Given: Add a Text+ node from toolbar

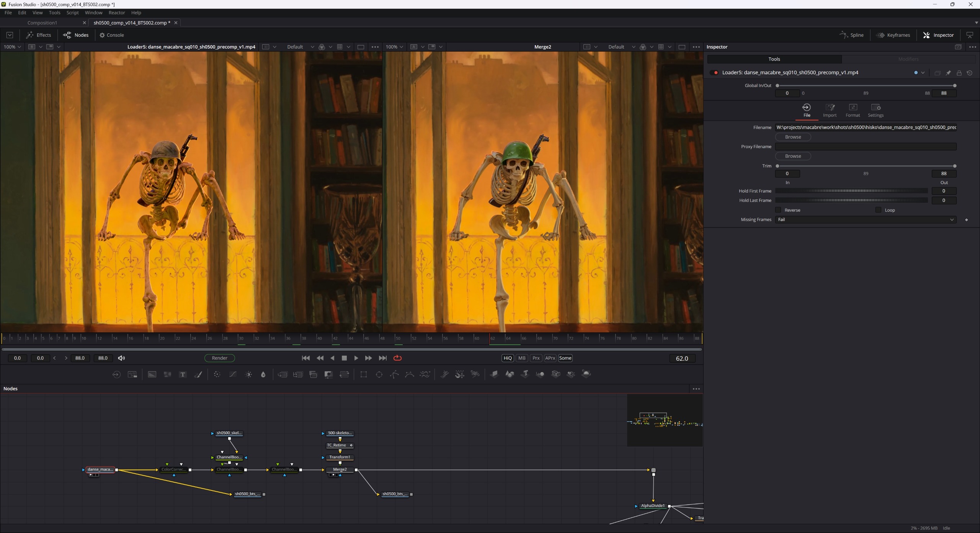Looking at the screenshot, I should [183, 374].
